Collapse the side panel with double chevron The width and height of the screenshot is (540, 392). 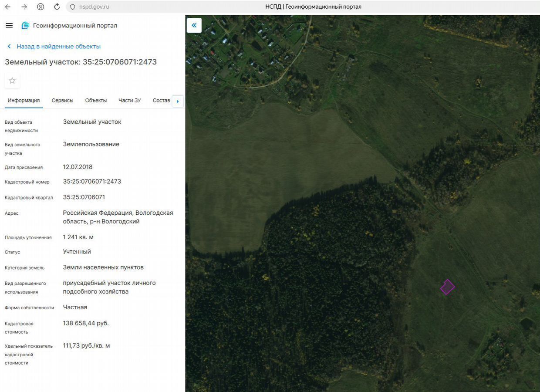point(194,25)
